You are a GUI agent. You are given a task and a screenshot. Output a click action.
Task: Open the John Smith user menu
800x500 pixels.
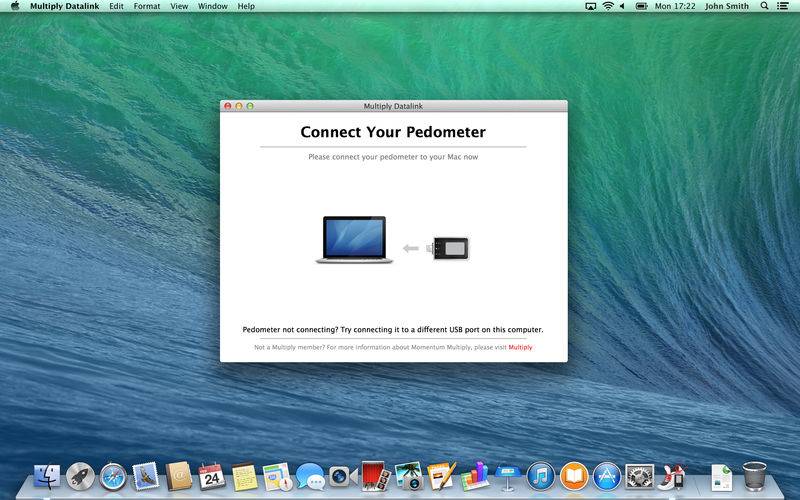tap(725, 6)
